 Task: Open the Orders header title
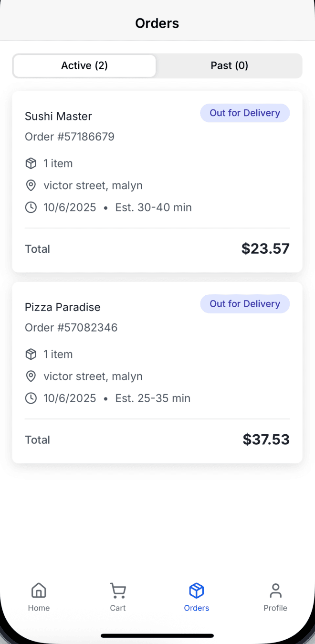pyautogui.click(x=157, y=22)
